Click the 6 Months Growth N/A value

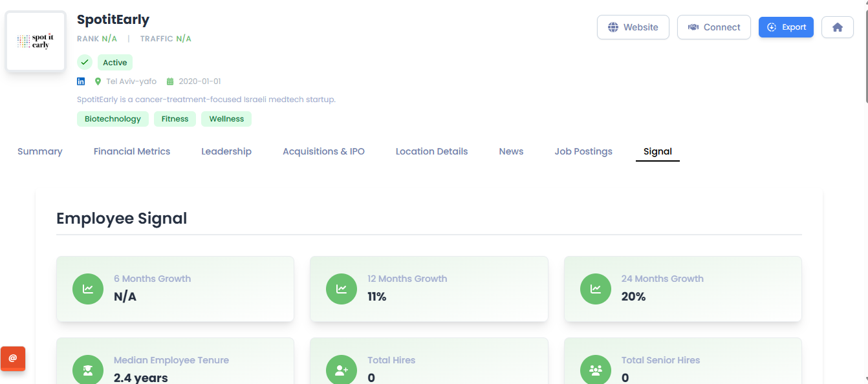click(125, 297)
